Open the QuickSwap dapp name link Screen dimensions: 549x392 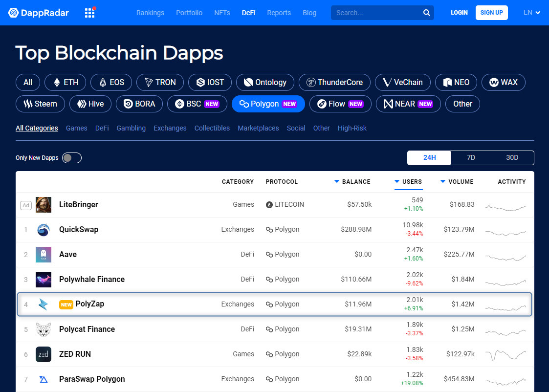pyautogui.click(x=79, y=230)
